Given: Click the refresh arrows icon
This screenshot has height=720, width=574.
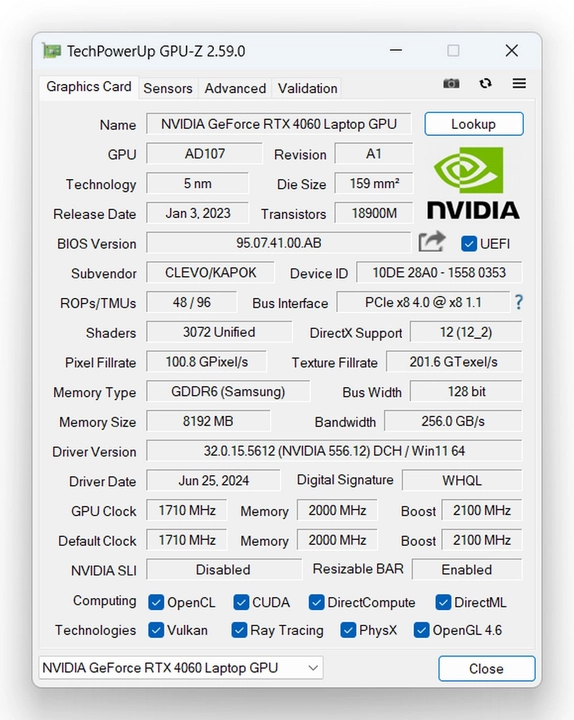Looking at the screenshot, I should 485,84.
